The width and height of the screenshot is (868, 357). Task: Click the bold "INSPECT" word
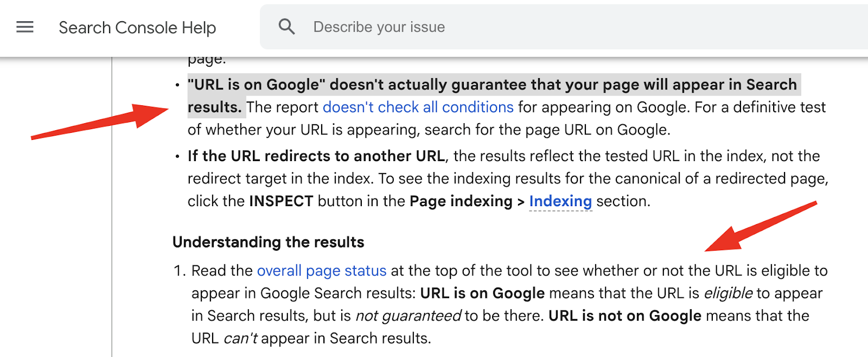[x=281, y=201]
